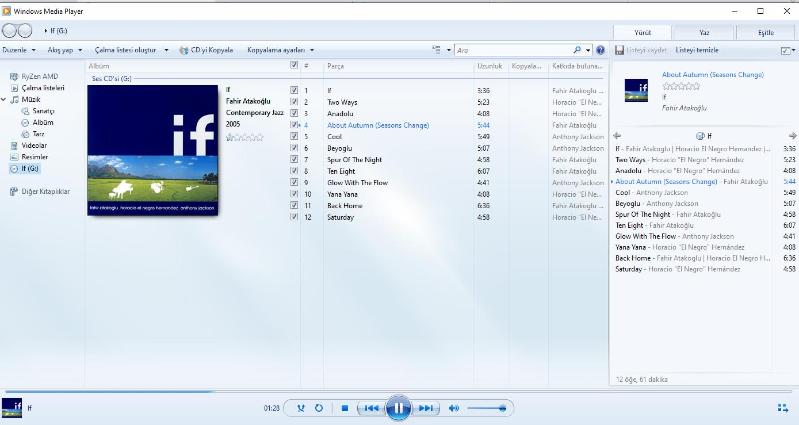Open the If (G:) breadcrumb arrow
The image size is (799, 425).
click(46, 31)
